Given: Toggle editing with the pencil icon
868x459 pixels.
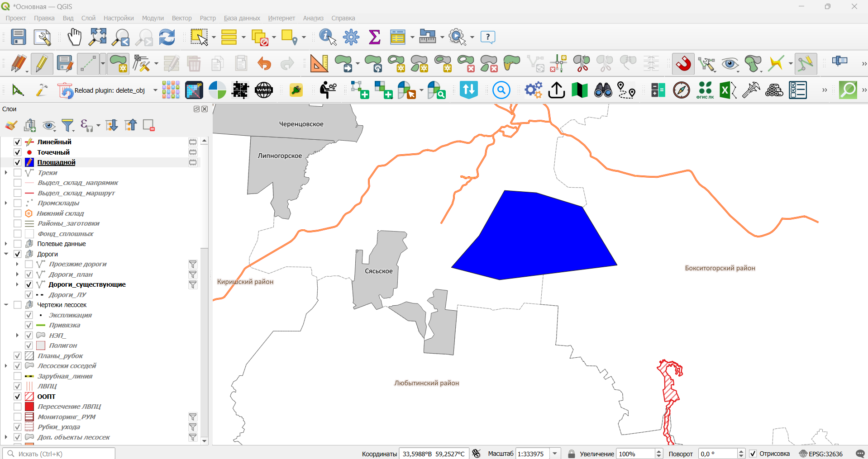Looking at the screenshot, I should pyautogui.click(x=42, y=64).
